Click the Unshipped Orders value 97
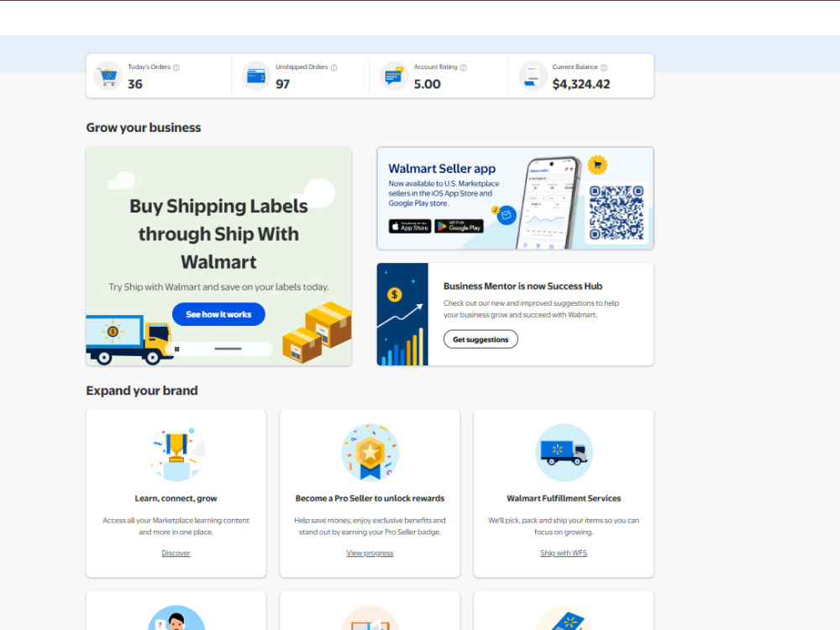Screen dimensions: 840x630 pos(283,84)
